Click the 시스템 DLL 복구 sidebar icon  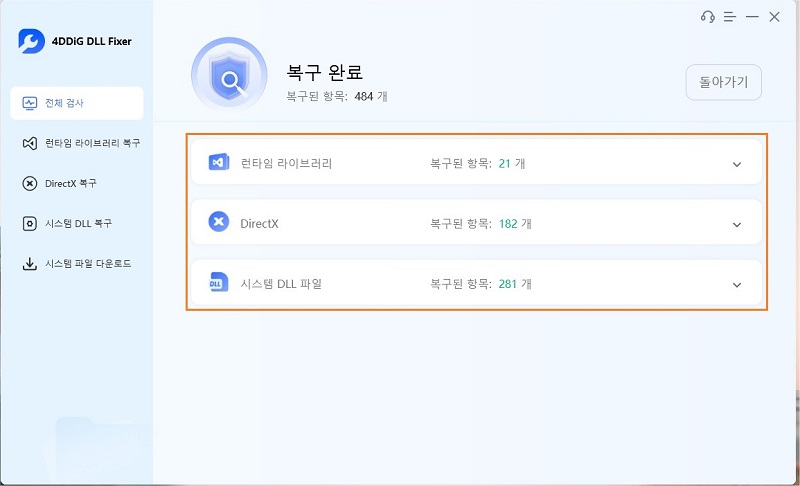[x=30, y=223]
